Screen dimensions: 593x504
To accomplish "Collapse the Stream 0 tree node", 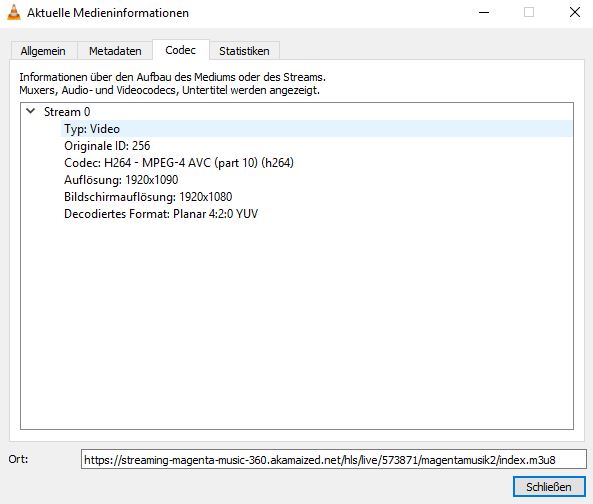I will tap(31, 111).
